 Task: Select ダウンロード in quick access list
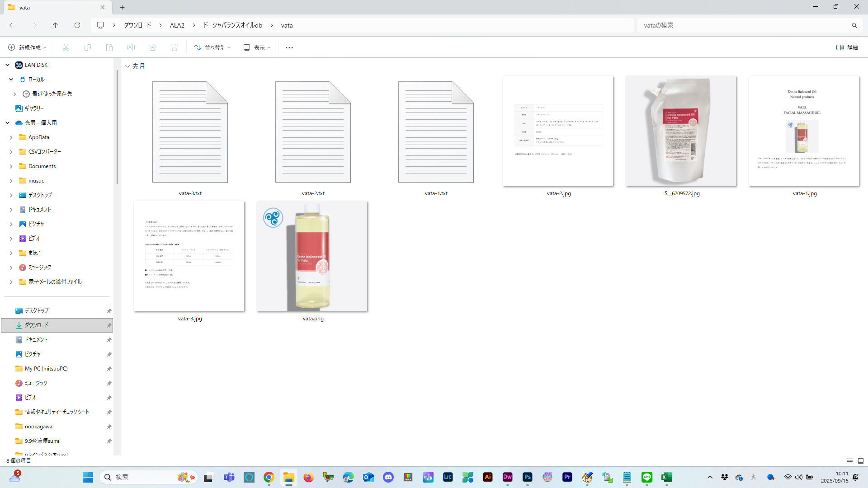(x=37, y=325)
